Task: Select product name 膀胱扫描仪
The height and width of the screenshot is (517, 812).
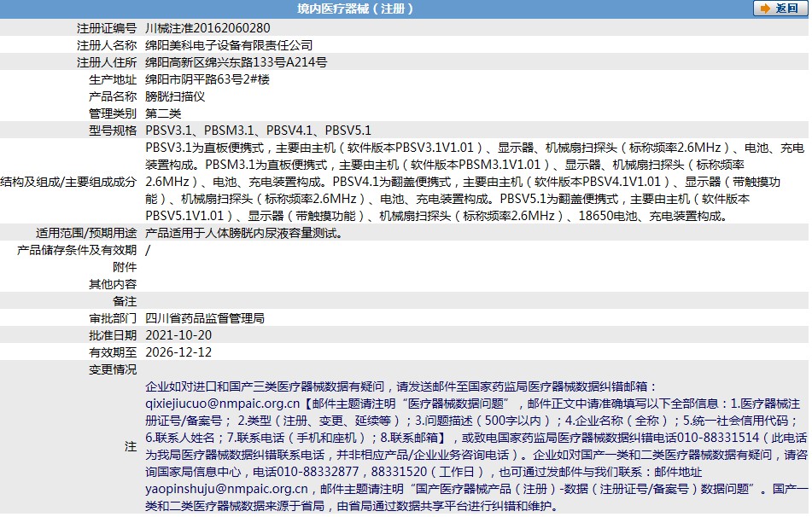Action: 175,96
